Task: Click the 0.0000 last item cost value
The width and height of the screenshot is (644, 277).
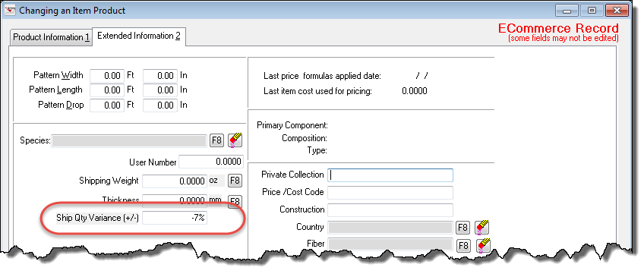Action: click(415, 91)
